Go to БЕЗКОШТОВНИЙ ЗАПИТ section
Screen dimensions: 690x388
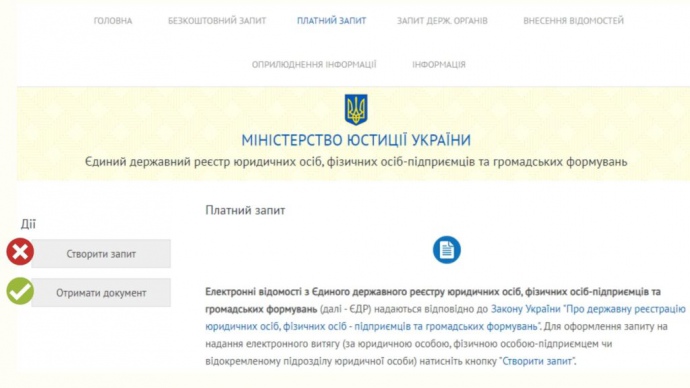pos(217,21)
